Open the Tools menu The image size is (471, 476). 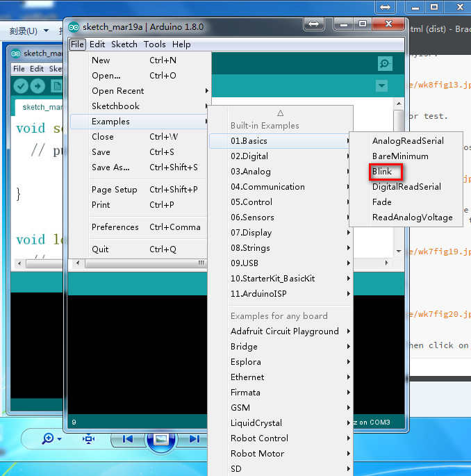(x=154, y=44)
